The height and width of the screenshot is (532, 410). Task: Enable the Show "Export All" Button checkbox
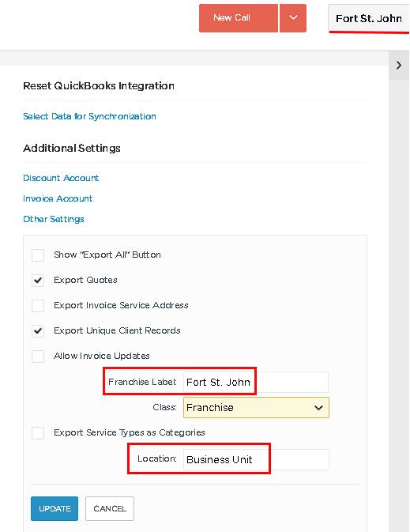(38, 255)
